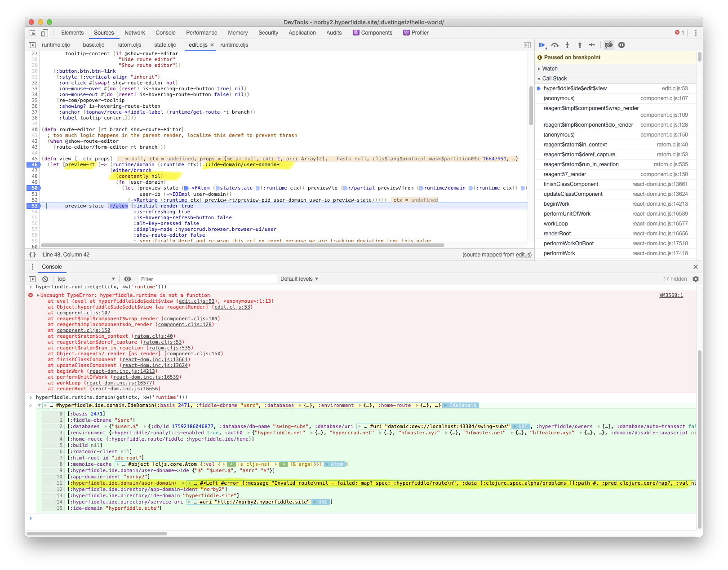
Task: Open the Performance panel tab
Action: [x=202, y=33]
